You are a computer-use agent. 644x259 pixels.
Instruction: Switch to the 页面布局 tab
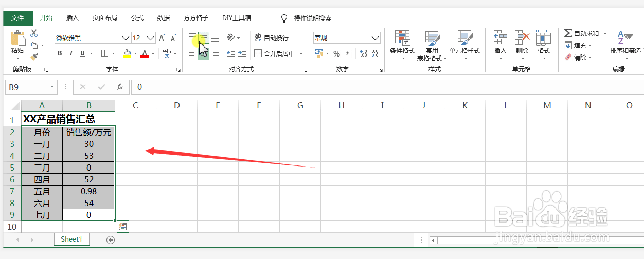(105, 18)
